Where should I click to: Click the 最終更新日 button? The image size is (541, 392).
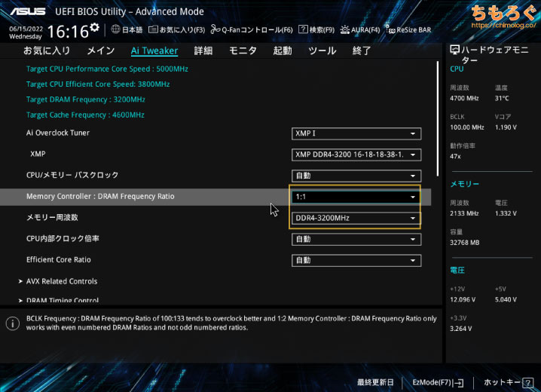[x=375, y=382]
